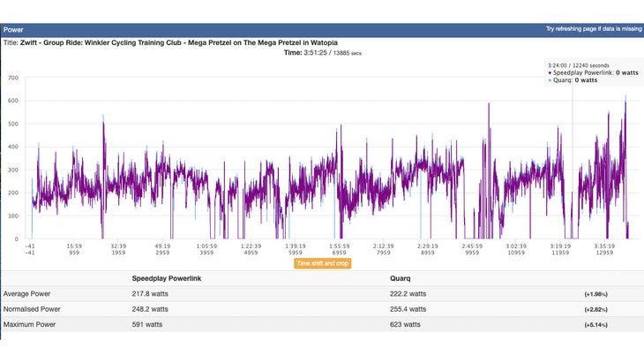This screenshot has height=363, width=644.
Task: Click the 248.2 watts normalised value
Action: click(x=150, y=309)
